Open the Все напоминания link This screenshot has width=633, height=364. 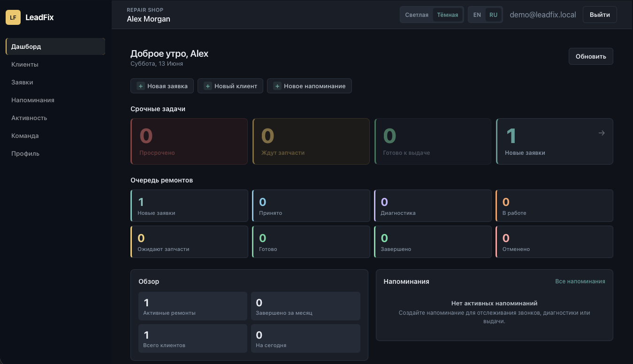pyautogui.click(x=580, y=281)
